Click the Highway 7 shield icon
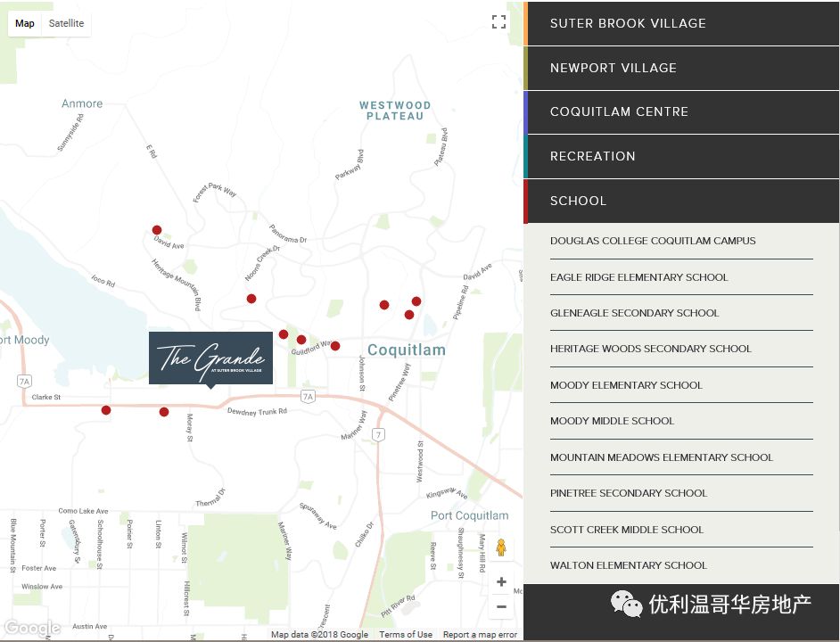The width and height of the screenshot is (840, 642). pos(378,434)
